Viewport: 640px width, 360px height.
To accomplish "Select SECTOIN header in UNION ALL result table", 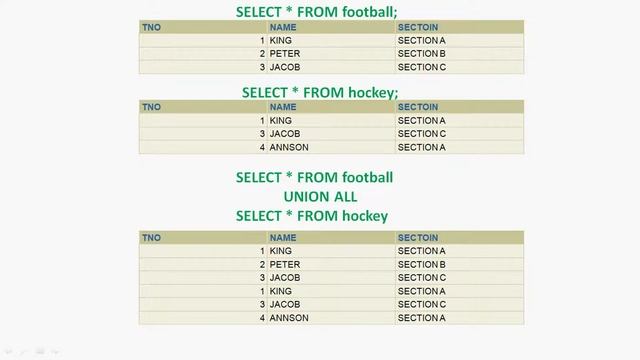I will [x=418, y=238].
